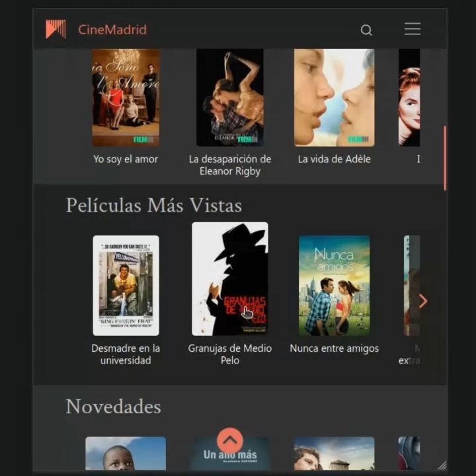
Task: Open the Un año más thumbnail in Novedades
Action: (230, 454)
